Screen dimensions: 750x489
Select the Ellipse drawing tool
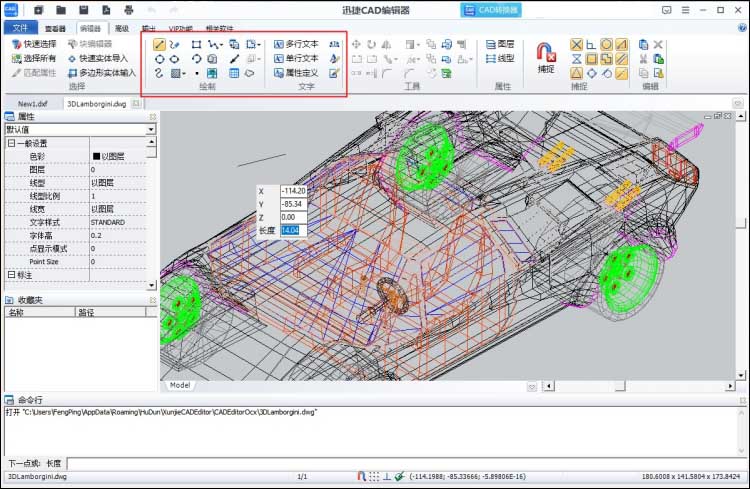tap(175, 59)
